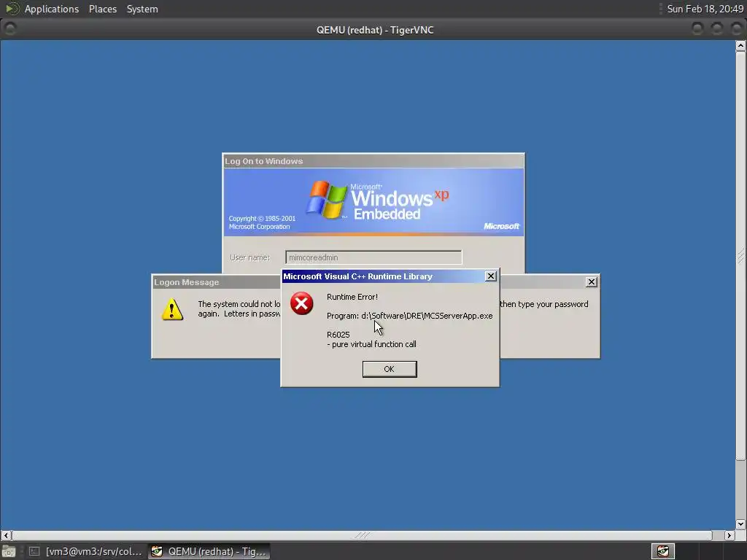Click the vertical scrollbar thumb
The image size is (747, 560).
click(740, 256)
